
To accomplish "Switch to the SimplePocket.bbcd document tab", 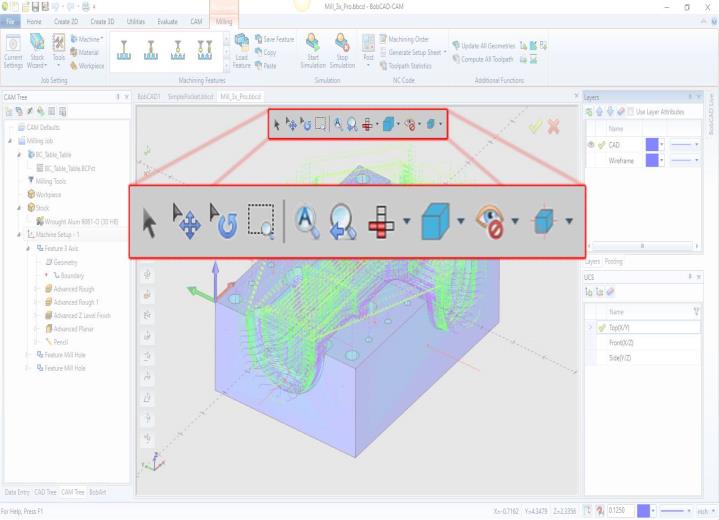I will pos(190,96).
